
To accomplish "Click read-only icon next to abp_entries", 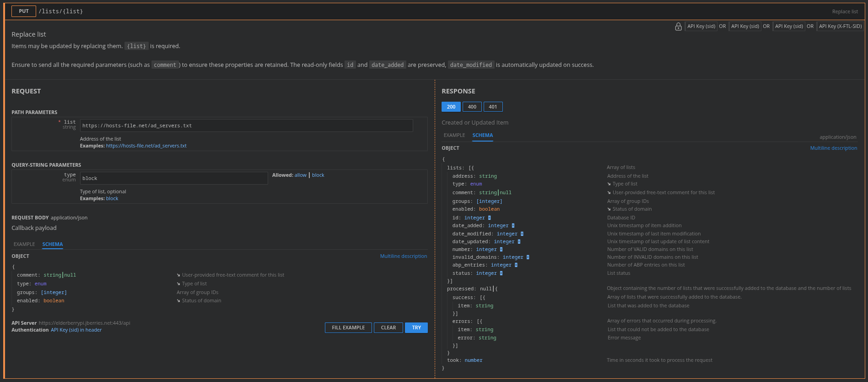I will (x=516, y=265).
